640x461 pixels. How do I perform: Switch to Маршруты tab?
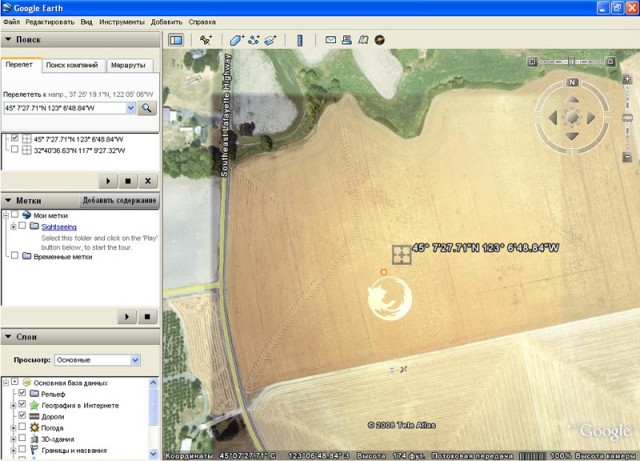coord(129,65)
